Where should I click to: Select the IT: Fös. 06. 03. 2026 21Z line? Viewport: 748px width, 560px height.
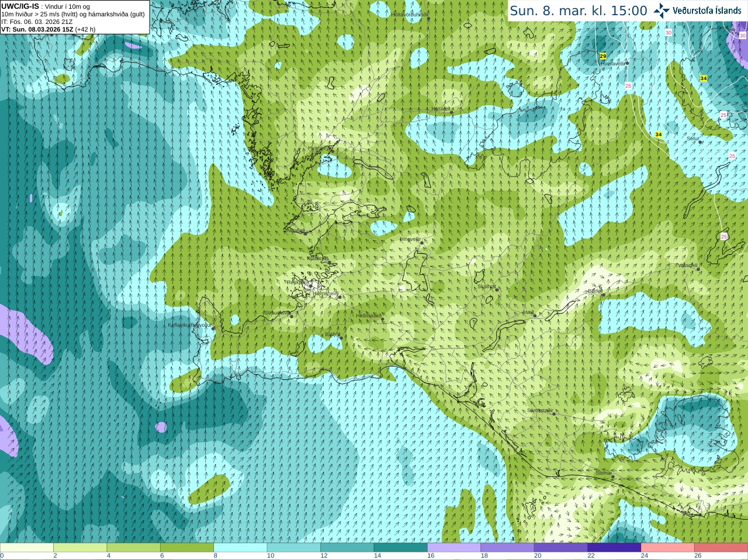(37, 22)
